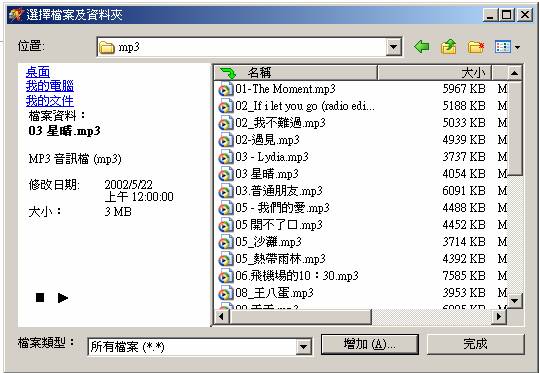Select file 05 - 我們的愛.mp3
This screenshot has width=539, height=373.
click(282, 208)
